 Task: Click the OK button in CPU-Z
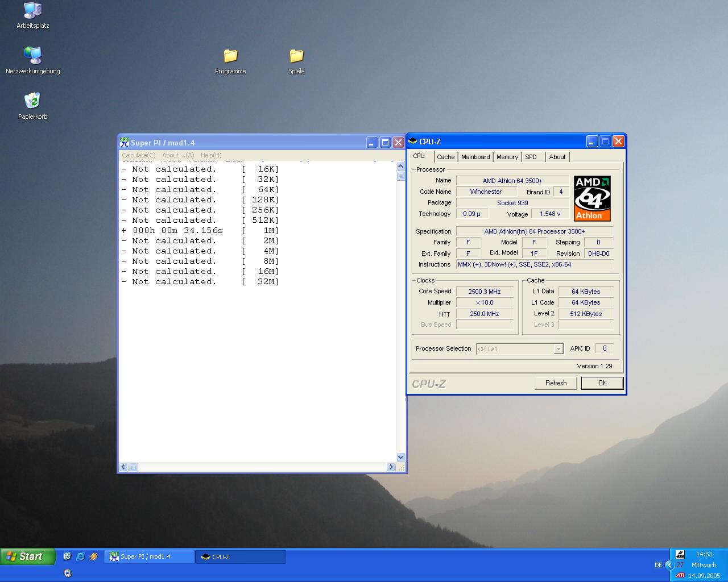coord(602,383)
